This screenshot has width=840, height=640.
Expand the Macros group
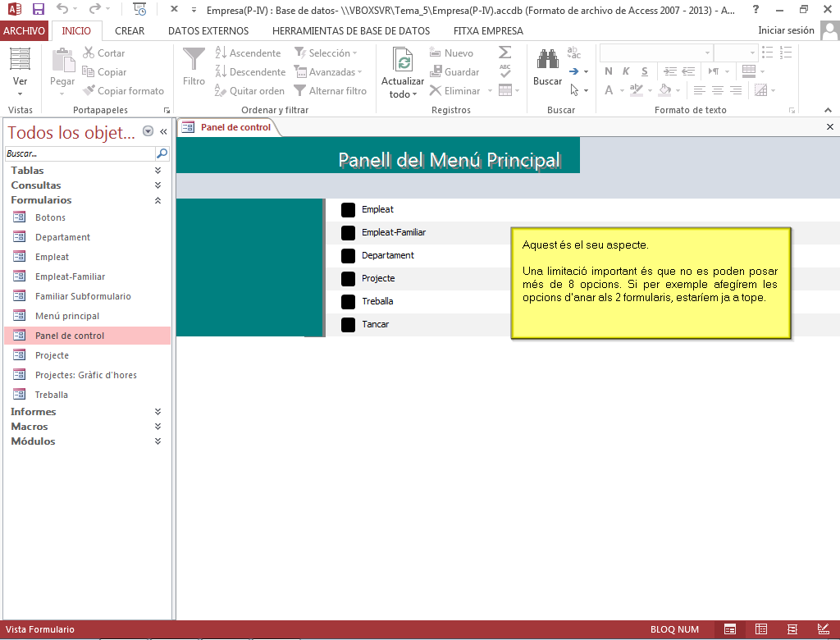click(157, 427)
